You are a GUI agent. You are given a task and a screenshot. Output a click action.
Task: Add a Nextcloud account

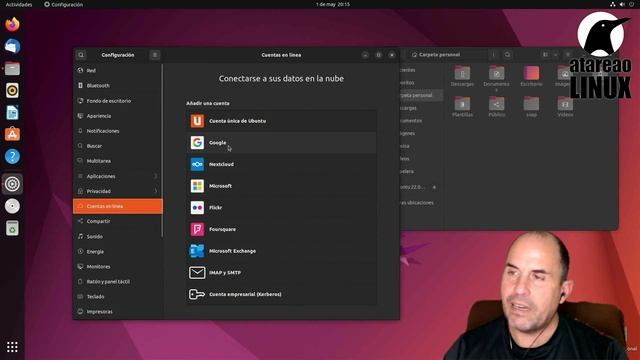point(281,164)
